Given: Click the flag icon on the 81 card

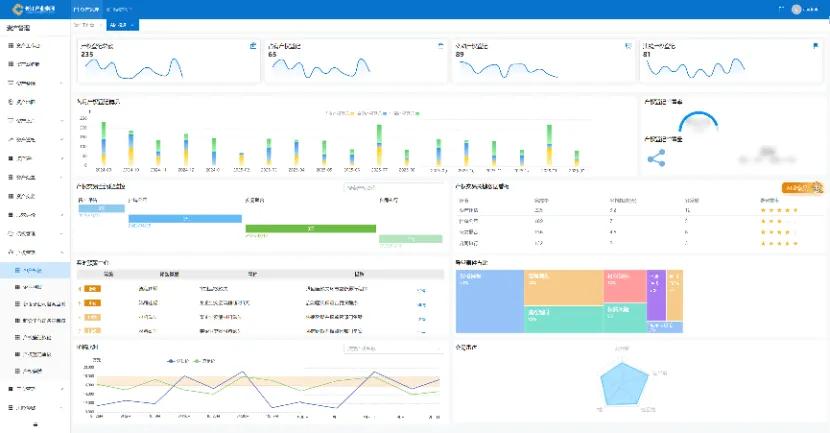Looking at the screenshot, I should pos(815,46).
